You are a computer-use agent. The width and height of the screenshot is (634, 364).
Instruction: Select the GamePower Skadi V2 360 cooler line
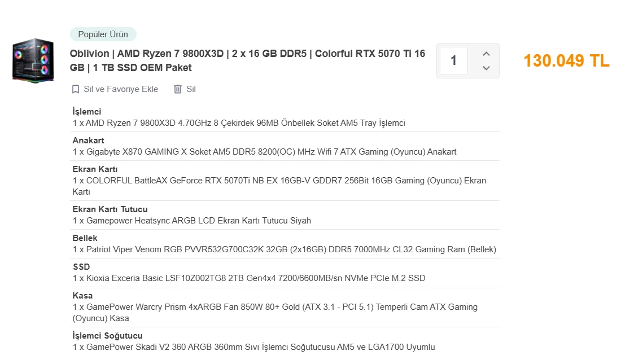(253, 347)
